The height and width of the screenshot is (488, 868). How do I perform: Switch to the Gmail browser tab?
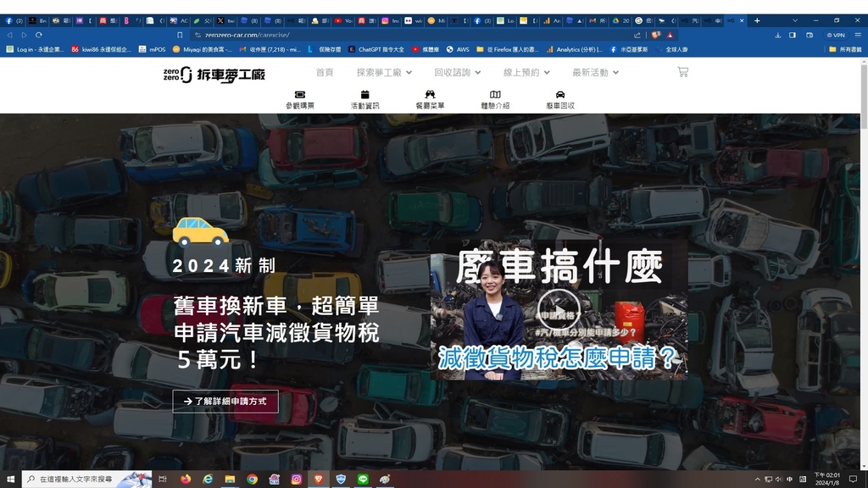tap(598, 20)
